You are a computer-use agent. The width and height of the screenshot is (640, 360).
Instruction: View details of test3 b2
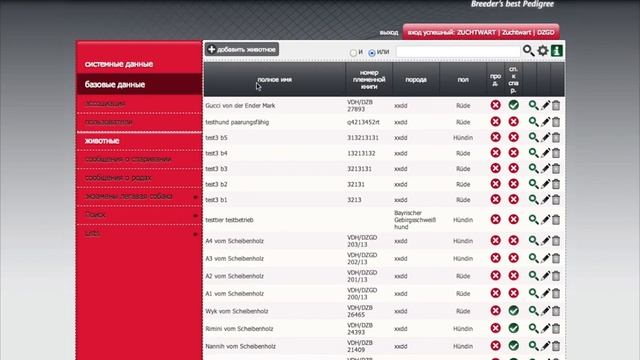tap(533, 184)
